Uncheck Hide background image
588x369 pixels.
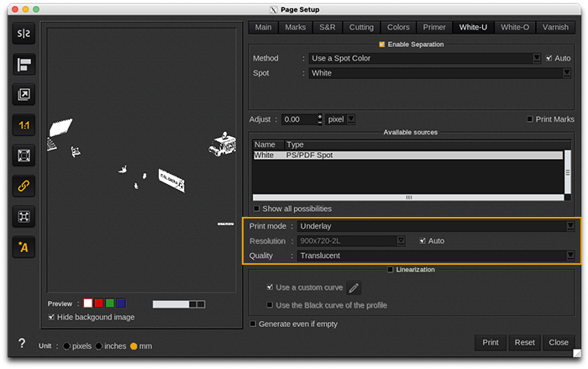(53, 317)
